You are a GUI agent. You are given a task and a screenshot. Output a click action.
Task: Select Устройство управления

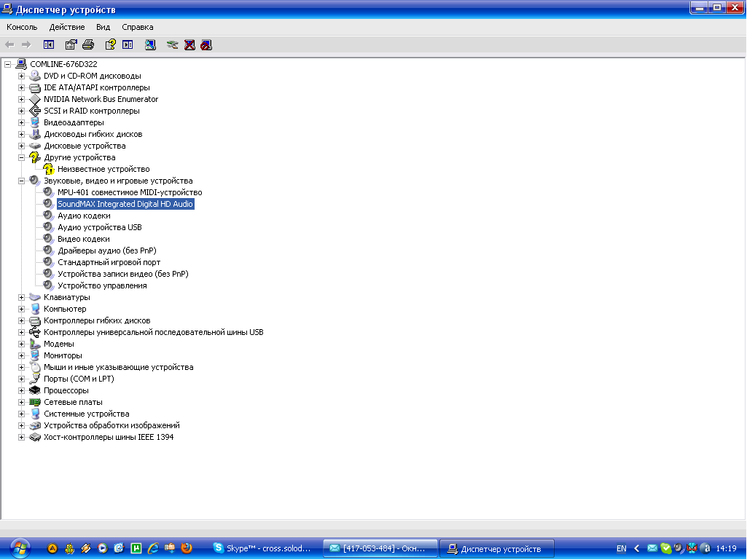click(102, 285)
